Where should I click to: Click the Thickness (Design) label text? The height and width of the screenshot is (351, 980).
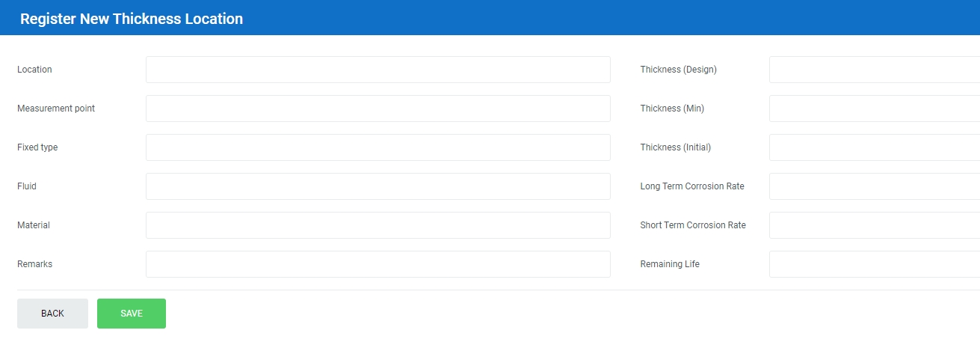pos(678,70)
